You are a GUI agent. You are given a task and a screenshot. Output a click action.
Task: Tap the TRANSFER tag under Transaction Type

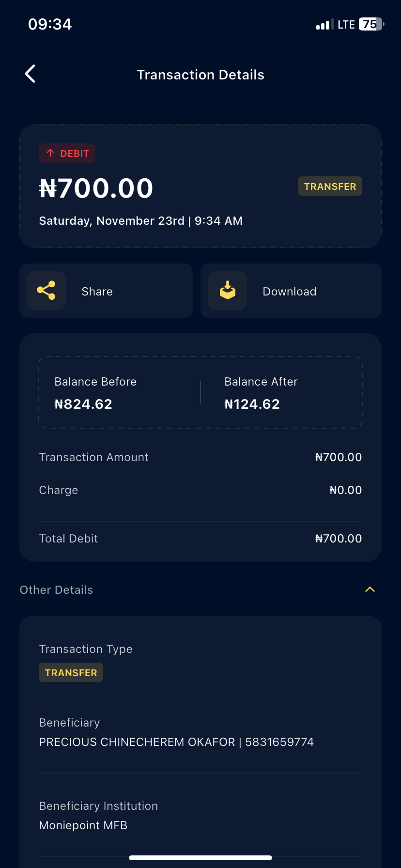click(x=71, y=673)
